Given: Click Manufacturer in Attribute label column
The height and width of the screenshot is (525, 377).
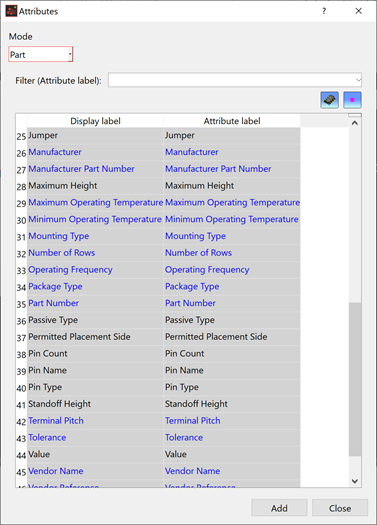Looking at the screenshot, I should point(232,152).
